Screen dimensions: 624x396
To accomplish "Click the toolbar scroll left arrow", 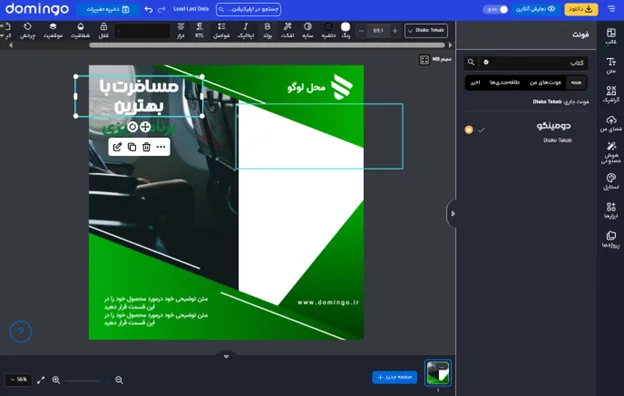I will 11,45.
